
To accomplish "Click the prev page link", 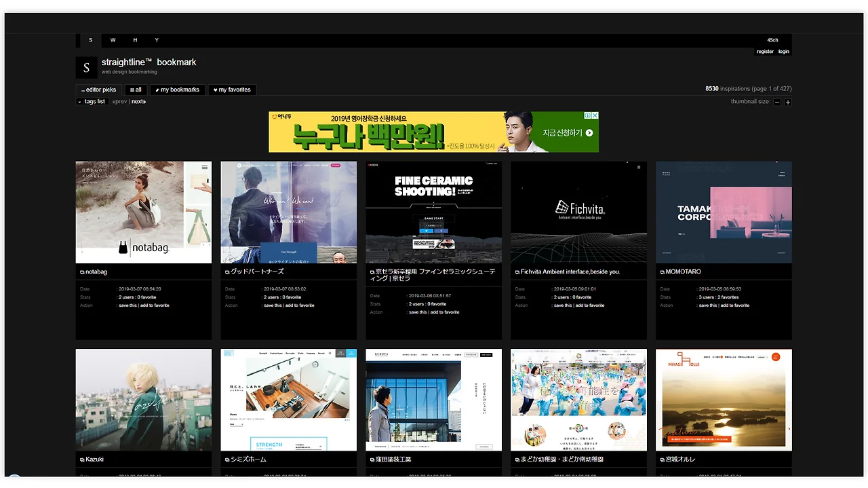I will tap(120, 102).
